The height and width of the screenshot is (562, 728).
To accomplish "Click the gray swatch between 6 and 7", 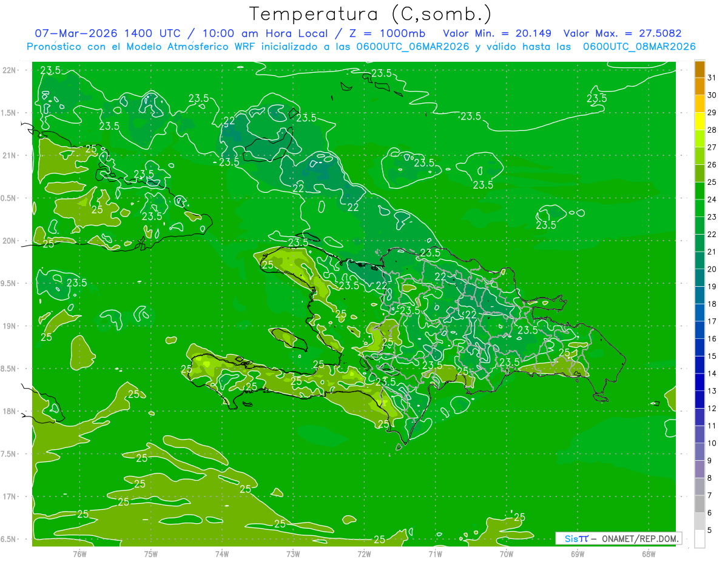I will pyautogui.click(x=699, y=504).
